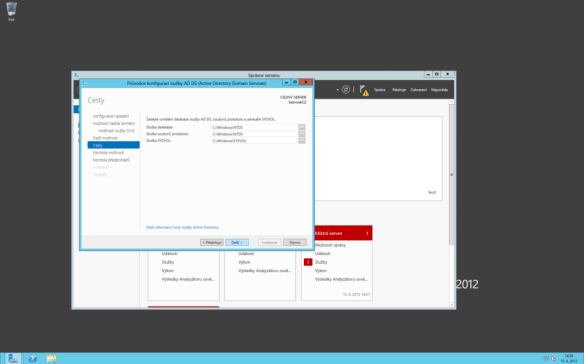Open the network icon in the system tray
This screenshot has width=584, height=364.
[x=546, y=358]
